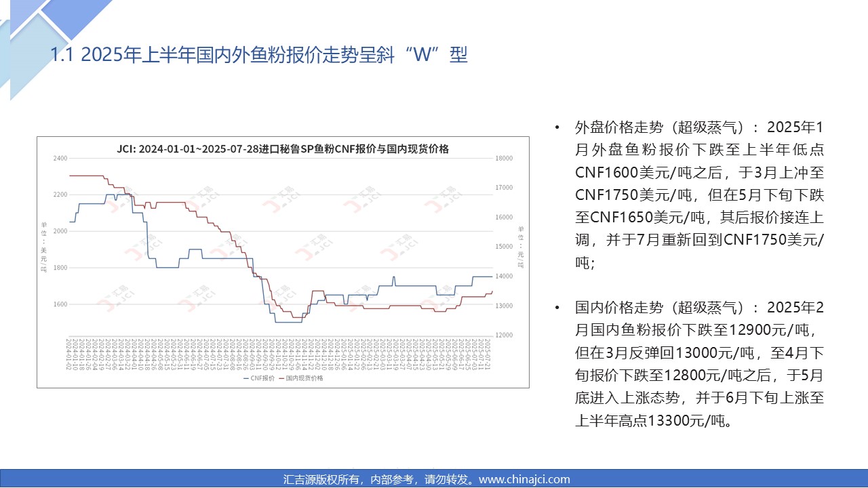
Task: Click the first bullet point marker
Action: point(557,127)
